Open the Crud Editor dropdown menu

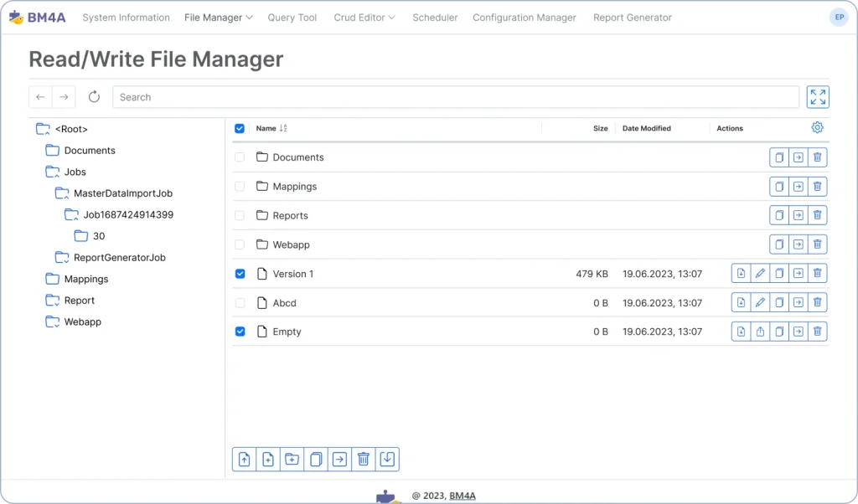[364, 18]
